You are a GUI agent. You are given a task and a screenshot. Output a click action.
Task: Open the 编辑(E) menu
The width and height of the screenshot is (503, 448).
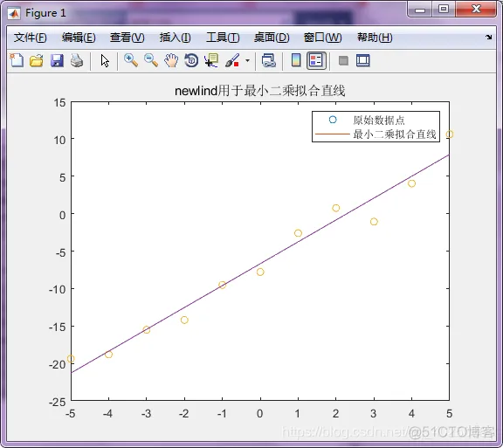79,38
